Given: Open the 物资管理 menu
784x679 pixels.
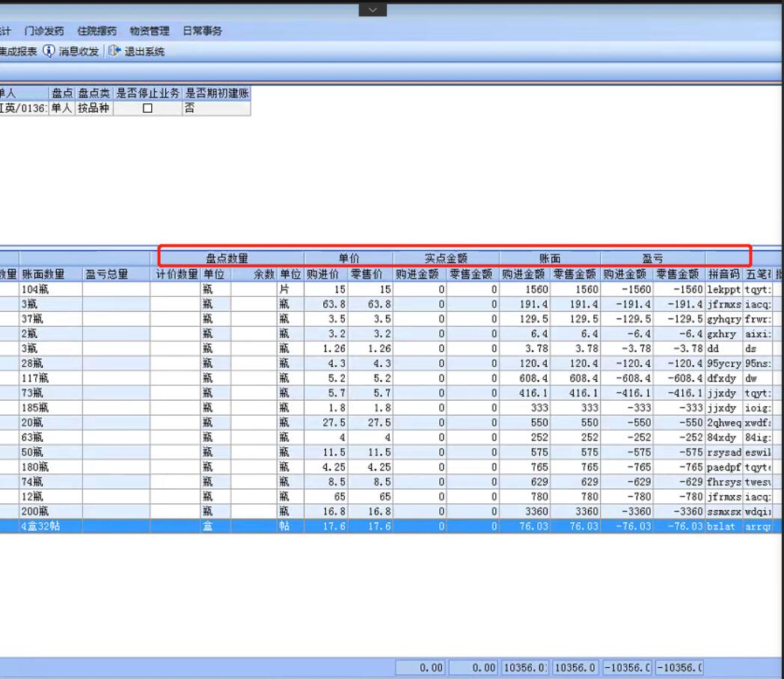Looking at the screenshot, I should tap(150, 31).
